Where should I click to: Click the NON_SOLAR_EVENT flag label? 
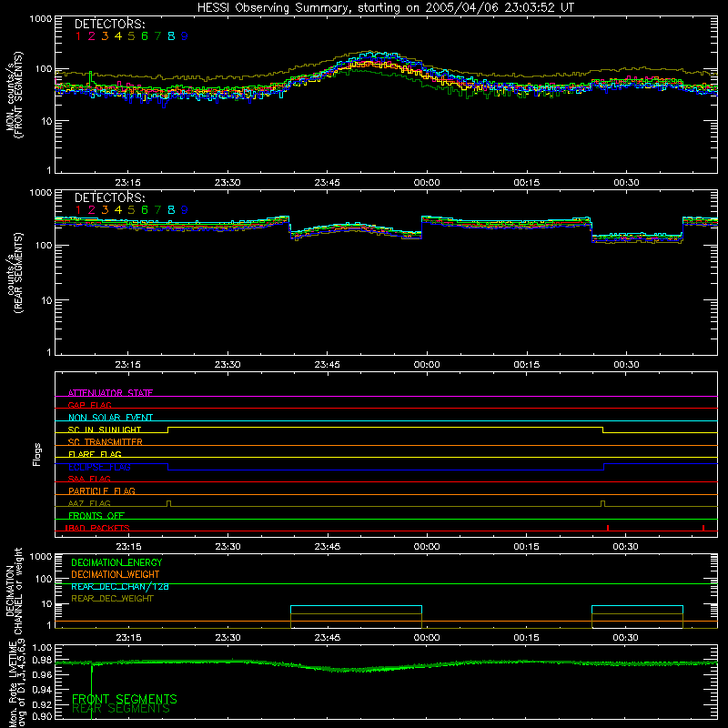point(110,418)
